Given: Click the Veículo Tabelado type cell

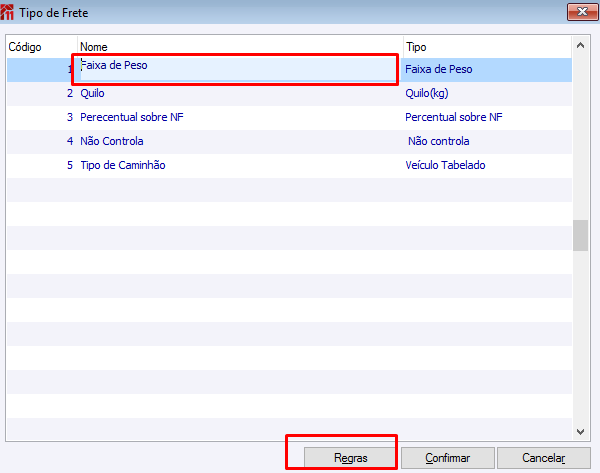Looking at the screenshot, I should tap(488, 165).
